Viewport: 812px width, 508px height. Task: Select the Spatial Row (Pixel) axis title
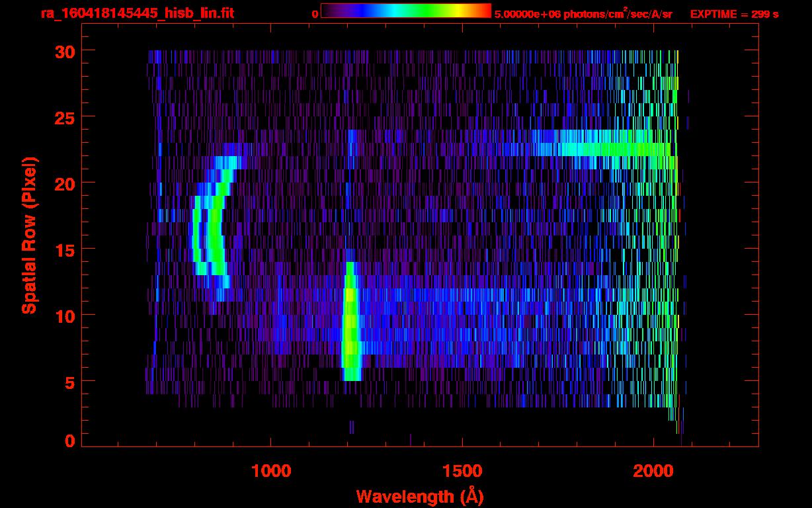(x=28, y=235)
